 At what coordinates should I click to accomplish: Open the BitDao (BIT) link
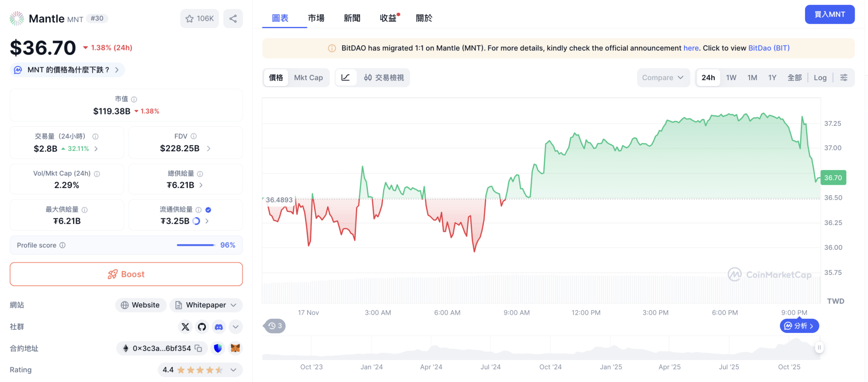(x=769, y=48)
